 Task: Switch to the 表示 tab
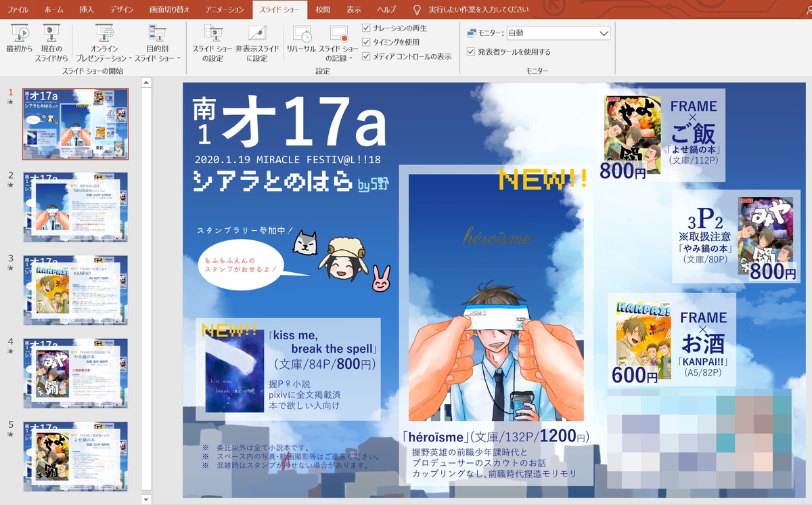point(354,9)
